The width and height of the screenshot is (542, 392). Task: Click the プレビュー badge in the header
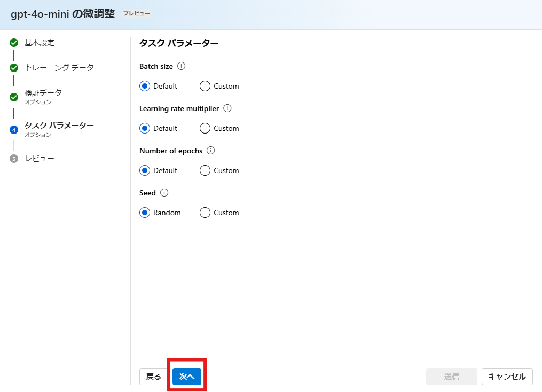[137, 13]
